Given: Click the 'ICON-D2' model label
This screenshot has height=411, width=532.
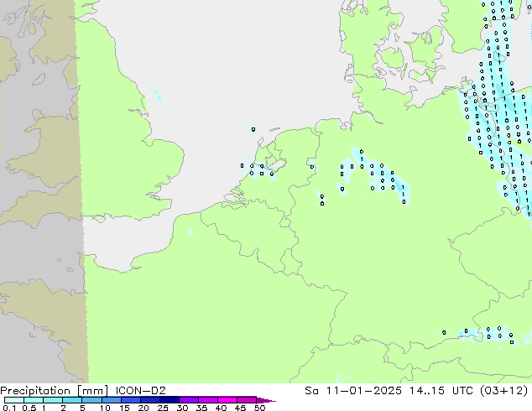Looking at the screenshot, I should [x=140, y=391].
